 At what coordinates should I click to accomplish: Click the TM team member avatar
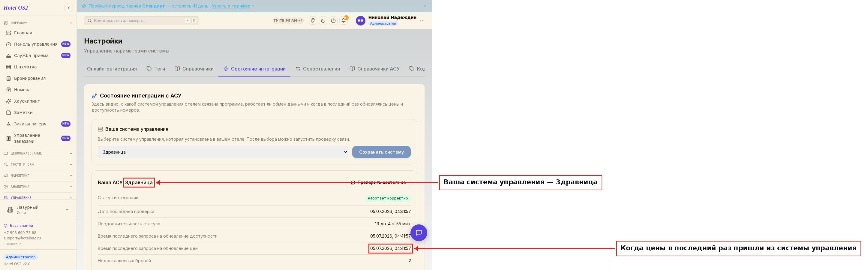(276, 21)
